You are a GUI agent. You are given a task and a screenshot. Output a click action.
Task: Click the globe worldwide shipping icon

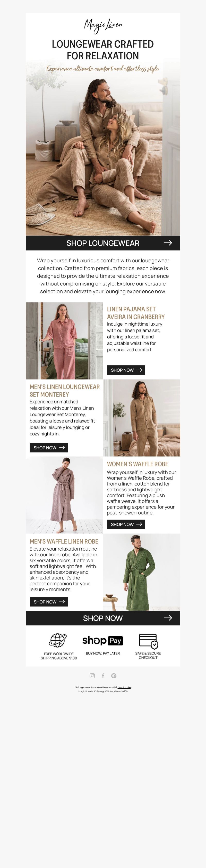pos(58,640)
